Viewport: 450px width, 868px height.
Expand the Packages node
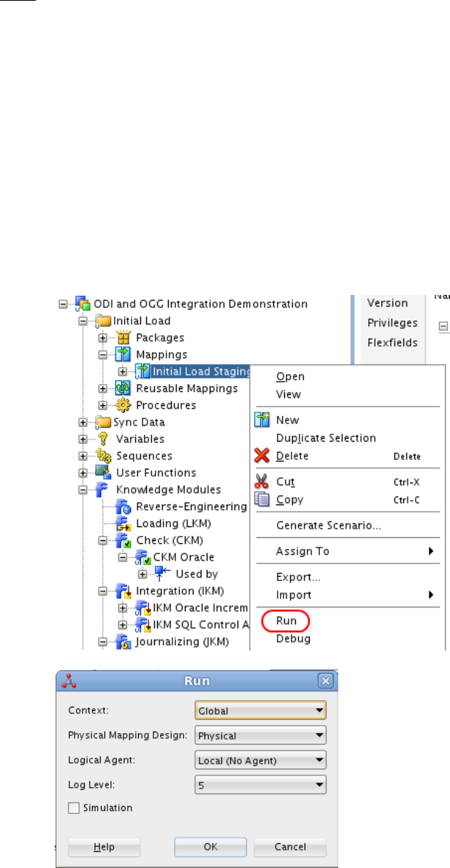[x=102, y=338]
